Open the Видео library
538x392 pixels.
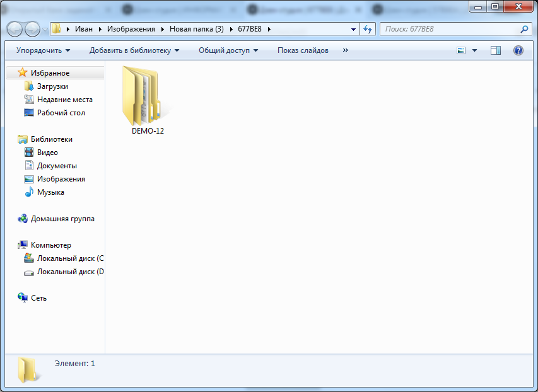(x=47, y=153)
